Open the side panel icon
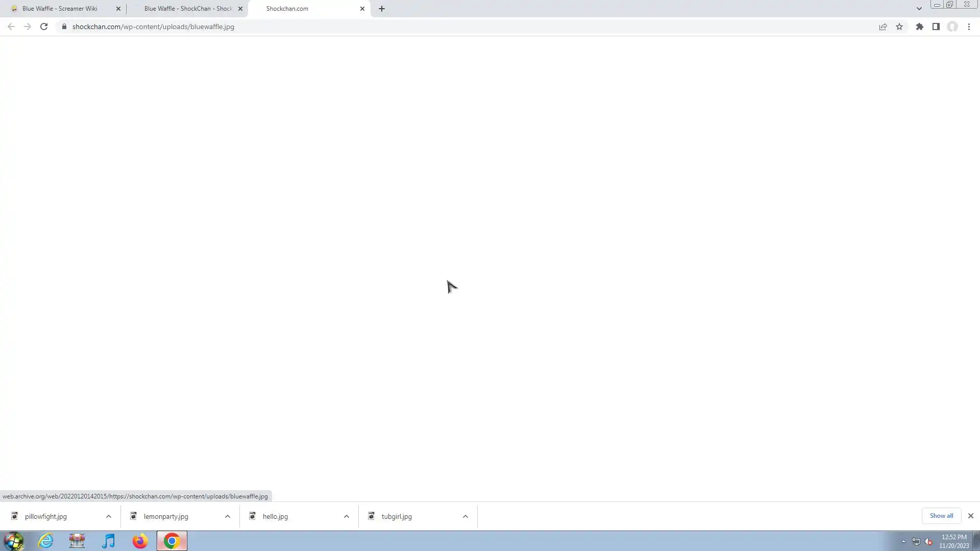This screenshot has height=551, width=980. (x=936, y=27)
